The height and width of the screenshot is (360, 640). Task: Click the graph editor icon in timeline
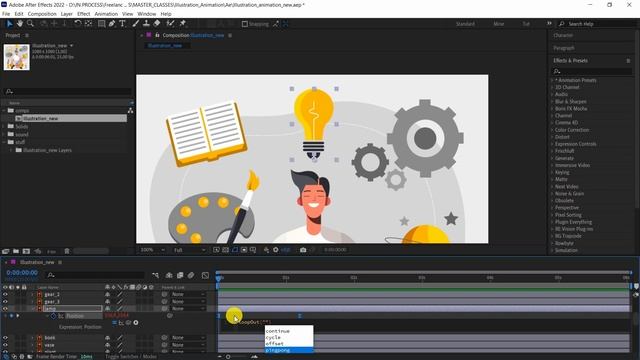[205, 276]
